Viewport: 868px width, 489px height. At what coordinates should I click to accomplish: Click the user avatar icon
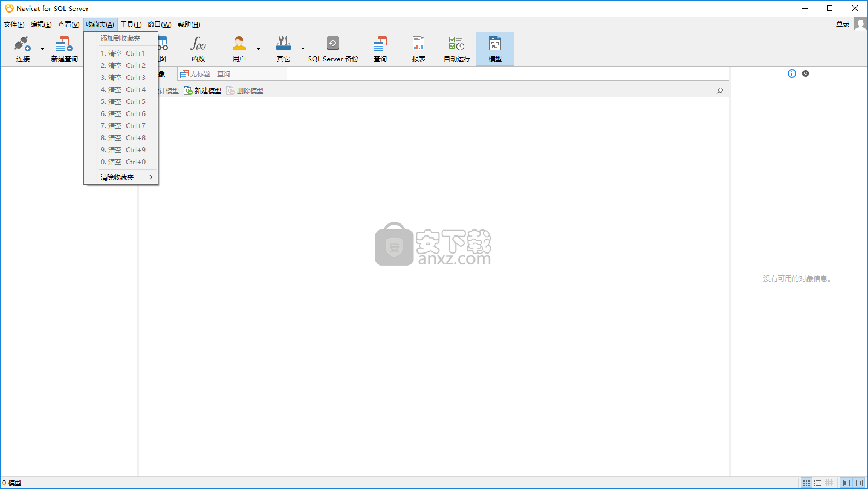[x=860, y=25]
